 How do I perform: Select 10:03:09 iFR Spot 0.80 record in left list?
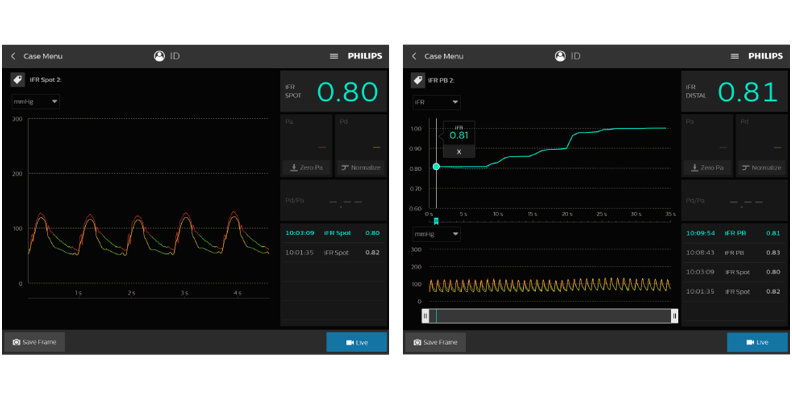pyautogui.click(x=333, y=233)
